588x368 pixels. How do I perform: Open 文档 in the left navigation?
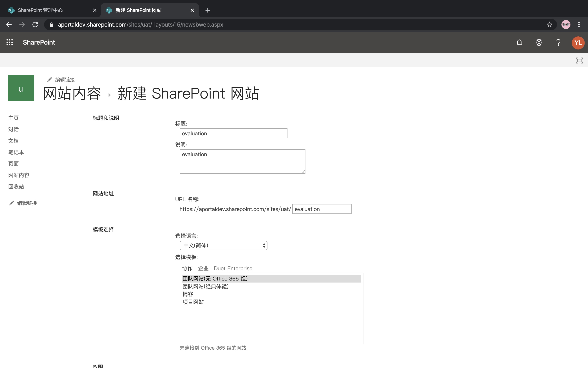tap(13, 141)
